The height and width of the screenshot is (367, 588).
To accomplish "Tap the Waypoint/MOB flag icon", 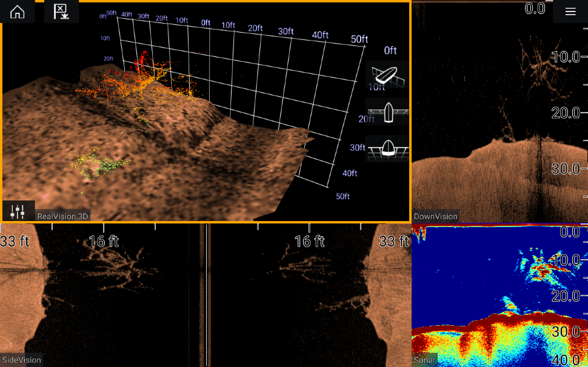I will click(61, 12).
